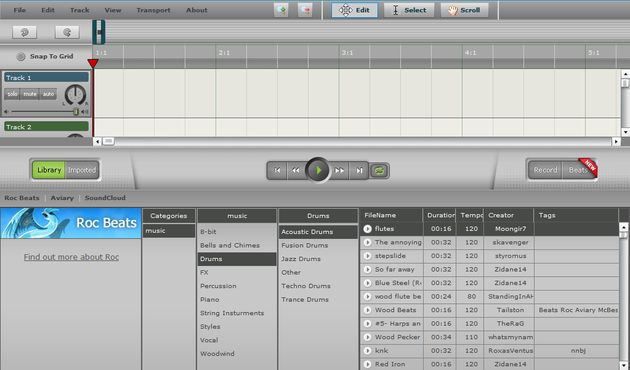Viewport: 630px width, 370px height.
Task: Sort files by the FileName column
Action: (392, 215)
